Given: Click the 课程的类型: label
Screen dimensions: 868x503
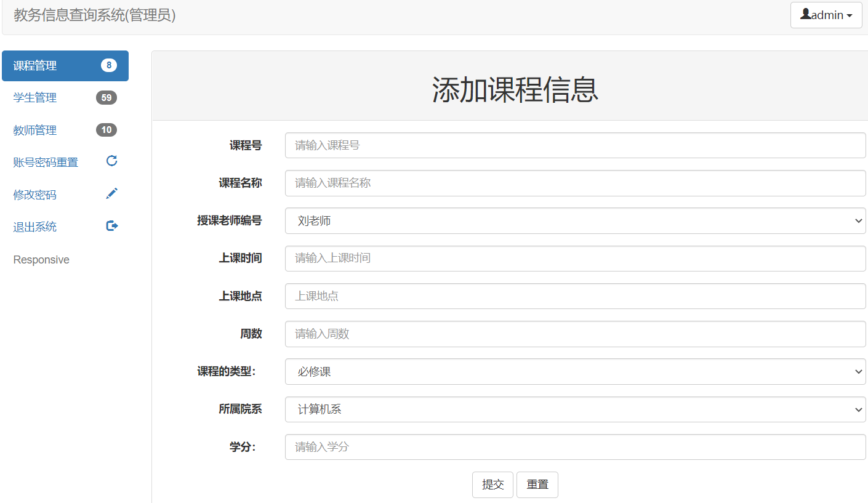Looking at the screenshot, I should click(x=226, y=372).
